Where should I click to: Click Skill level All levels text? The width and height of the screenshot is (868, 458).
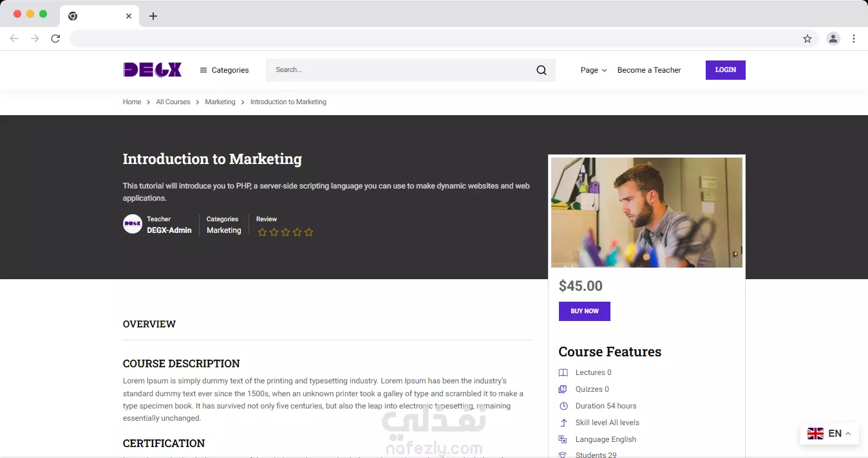pos(607,423)
